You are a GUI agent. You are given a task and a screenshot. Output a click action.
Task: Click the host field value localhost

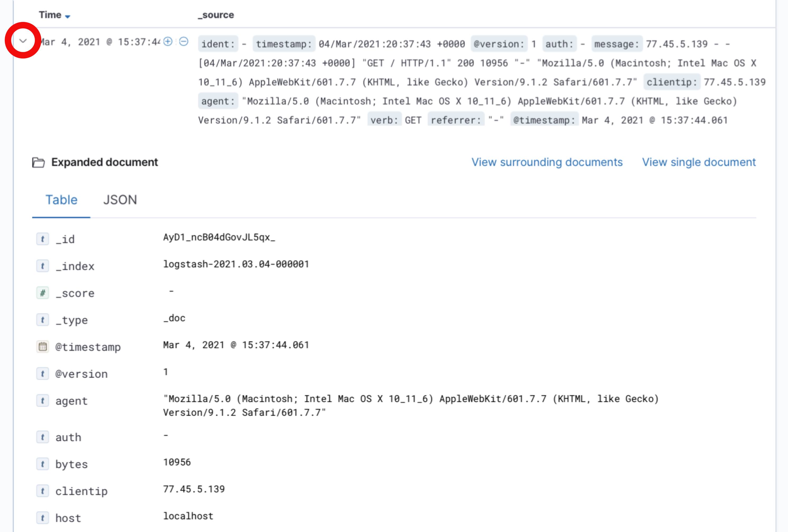[x=188, y=515]
